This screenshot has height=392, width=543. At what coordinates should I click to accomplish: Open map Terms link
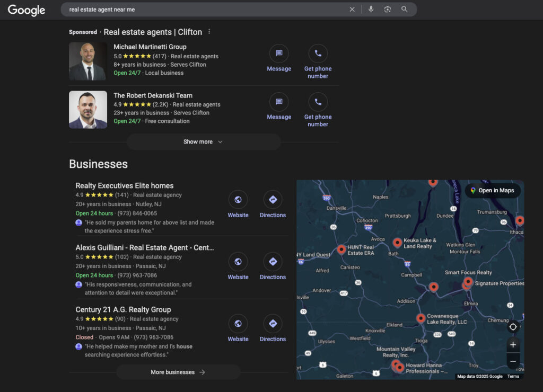(513, 377)
